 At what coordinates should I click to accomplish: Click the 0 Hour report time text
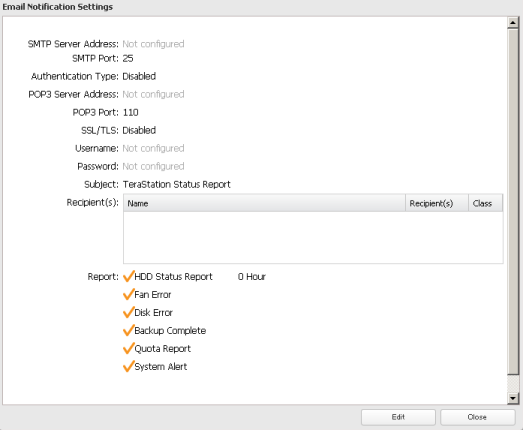252,277
